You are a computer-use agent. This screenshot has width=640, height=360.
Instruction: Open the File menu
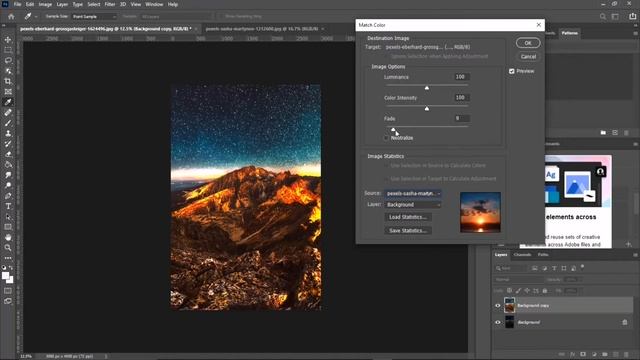[18, 4]
